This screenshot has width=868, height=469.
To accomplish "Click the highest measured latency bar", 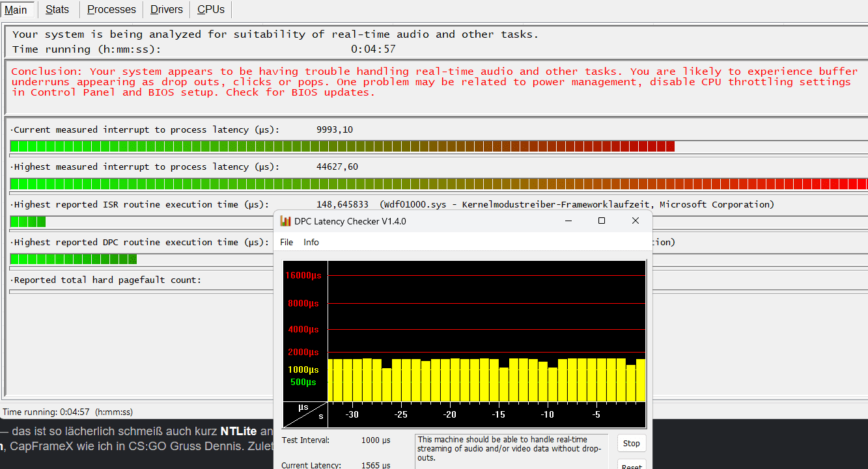I will pos(436,184).
